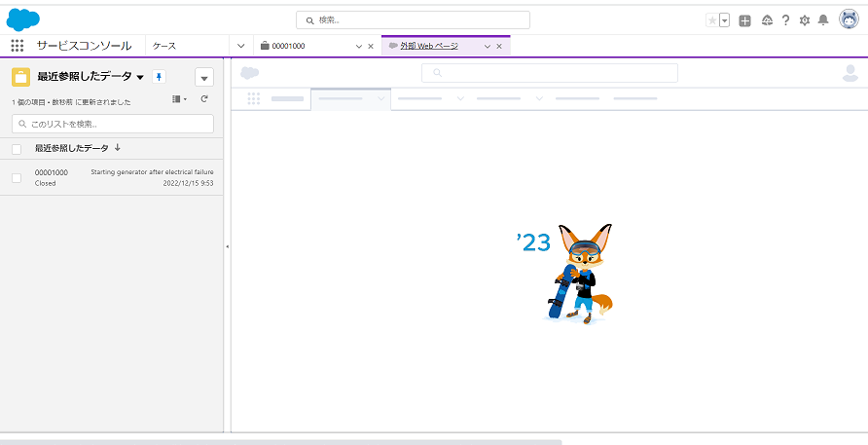Select the 外部 Web ページ tab
Screen dimensions: 868x445
[x=429, y=46]
